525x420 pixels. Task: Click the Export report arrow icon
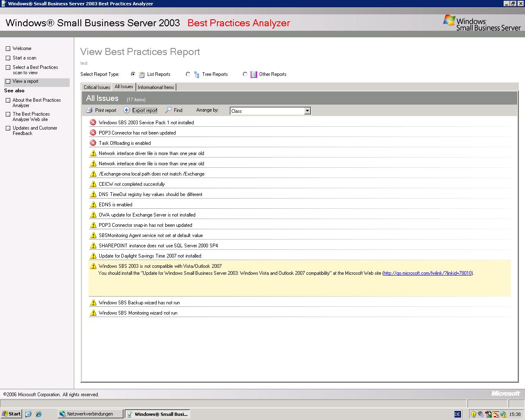127,110
